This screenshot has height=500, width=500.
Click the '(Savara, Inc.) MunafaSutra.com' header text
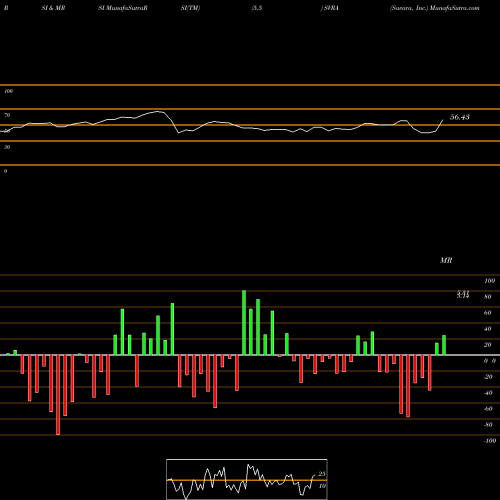coord(435,8)
